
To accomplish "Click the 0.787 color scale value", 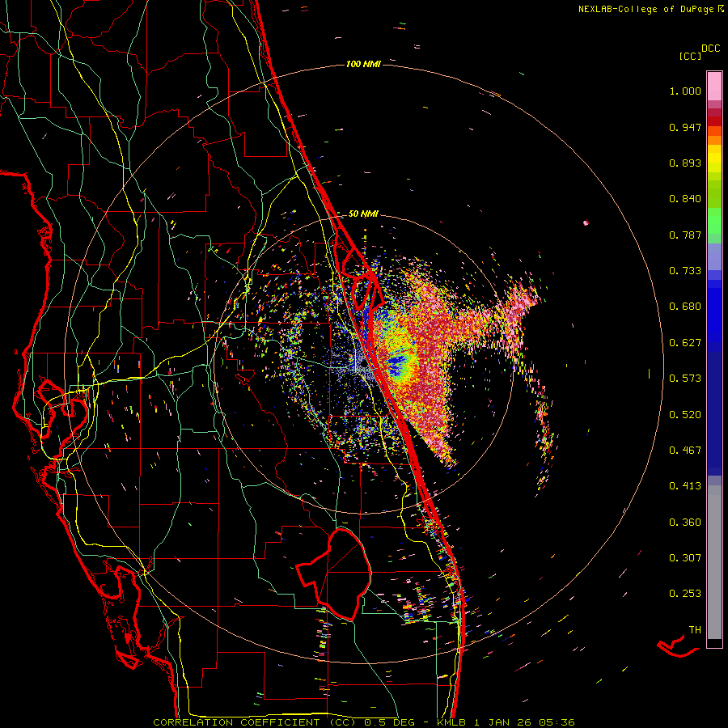I will click(685, 235).
